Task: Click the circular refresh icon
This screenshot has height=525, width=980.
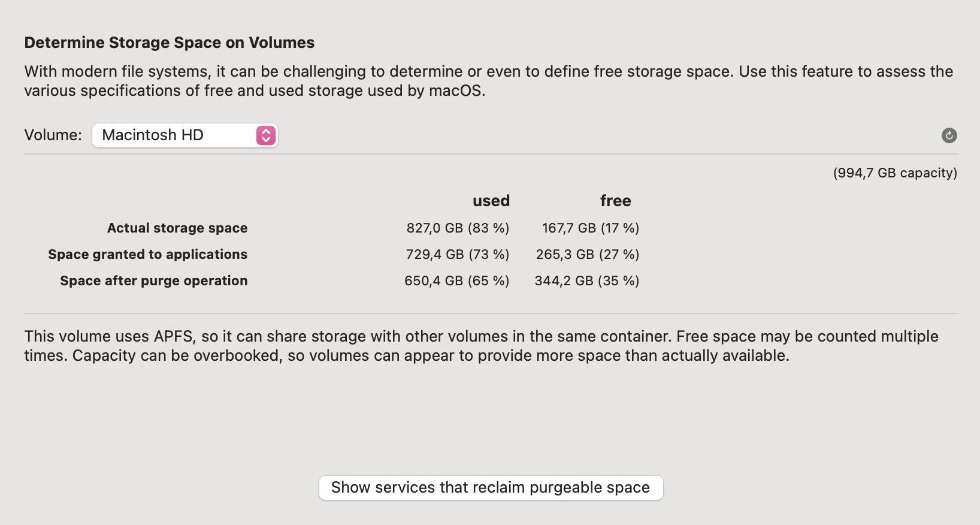Action: (949, 135)
